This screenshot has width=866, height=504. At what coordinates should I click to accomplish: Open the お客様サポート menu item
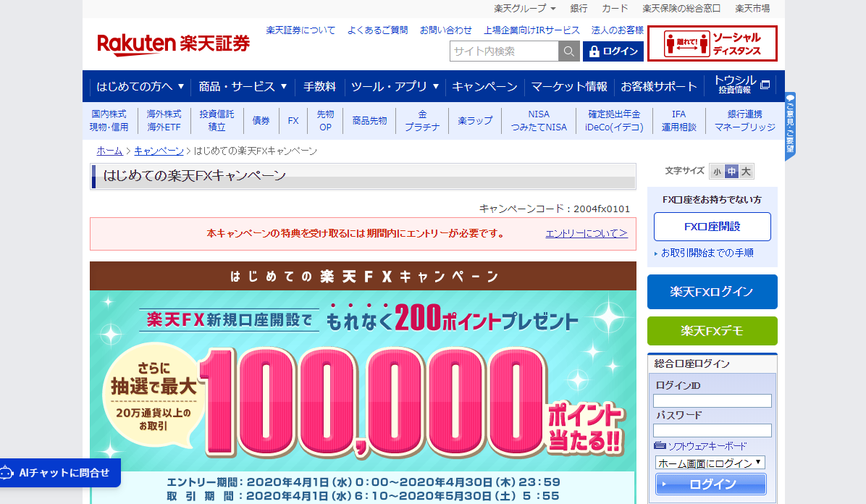[659, 86]
